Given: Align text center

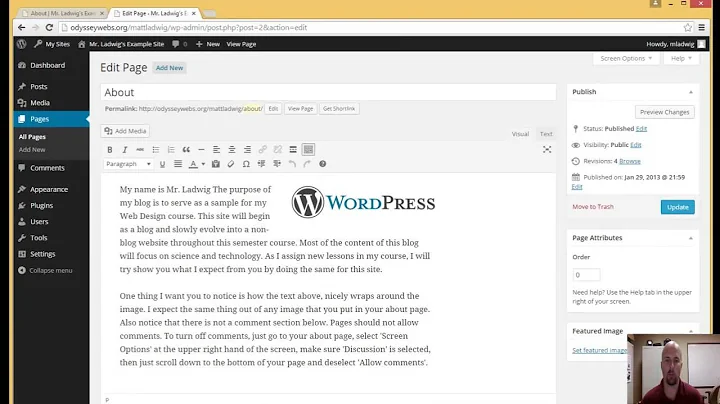Looking at the screenshot, I should coord(232,150).
